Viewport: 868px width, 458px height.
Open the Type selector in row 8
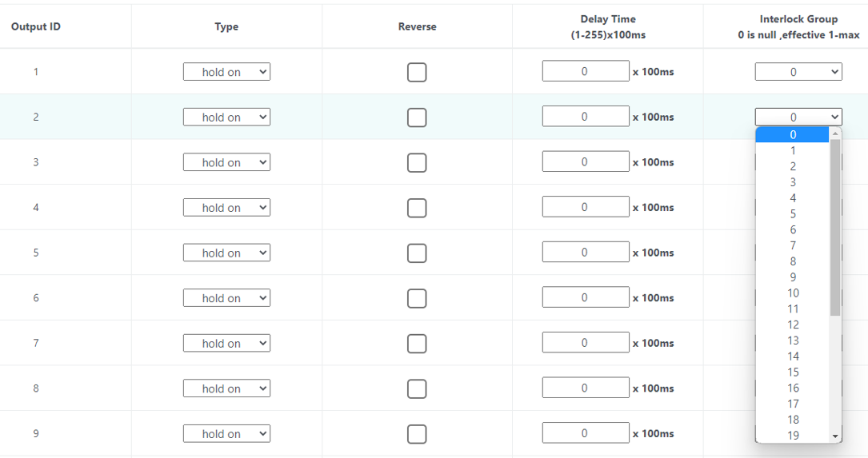(226, 388)
